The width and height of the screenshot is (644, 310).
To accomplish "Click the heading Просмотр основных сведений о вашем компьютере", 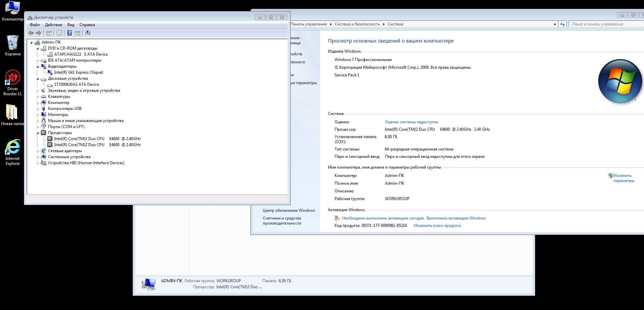I will (x=391, y=41).
